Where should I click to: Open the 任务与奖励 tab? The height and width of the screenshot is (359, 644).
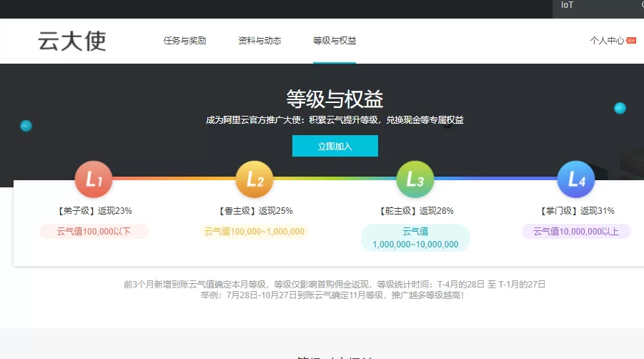point(184,41)
